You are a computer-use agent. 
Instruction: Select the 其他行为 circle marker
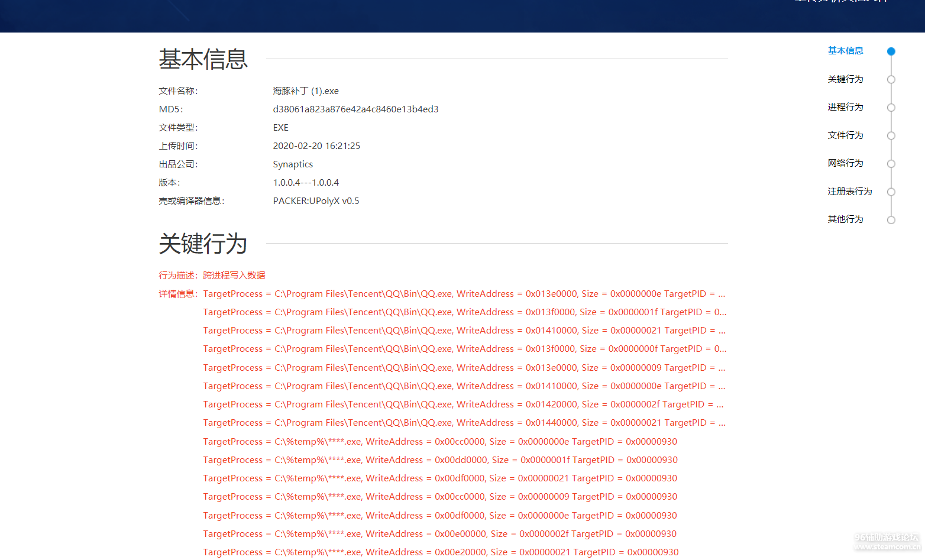[x=891, y=220]
